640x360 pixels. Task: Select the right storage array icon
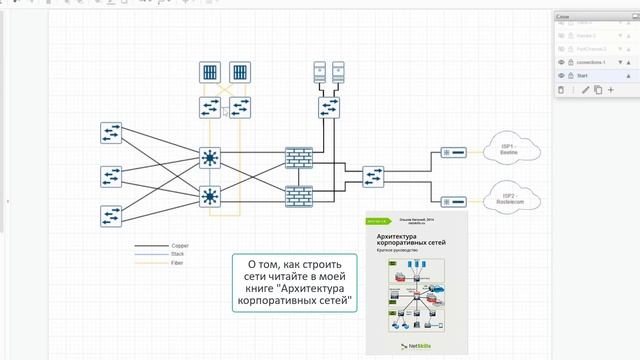tap(240, 72)
